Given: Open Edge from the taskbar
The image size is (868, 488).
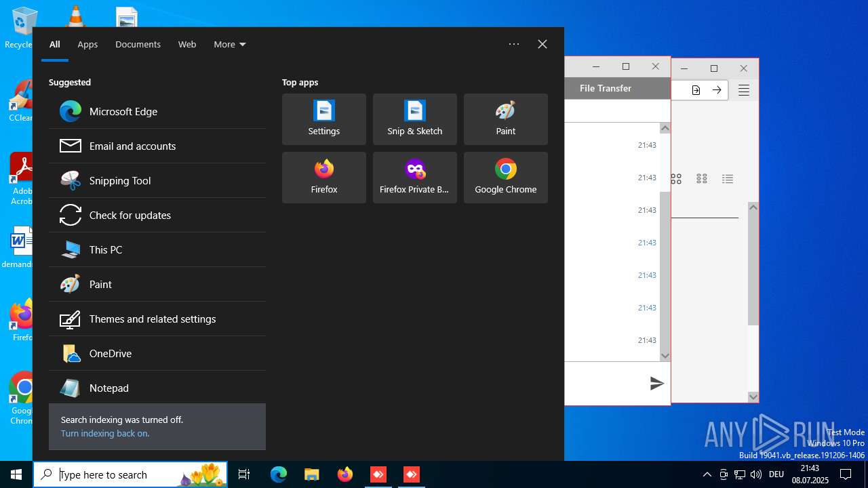Looking at the screenshot, I should 279,474.
